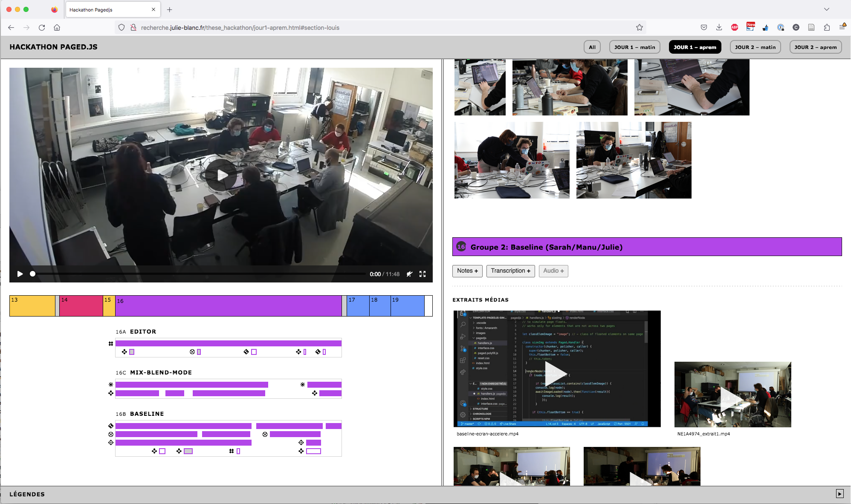Select timeline segment 14
This screenshot has height=504, width=851.
[x=81, y=306]
